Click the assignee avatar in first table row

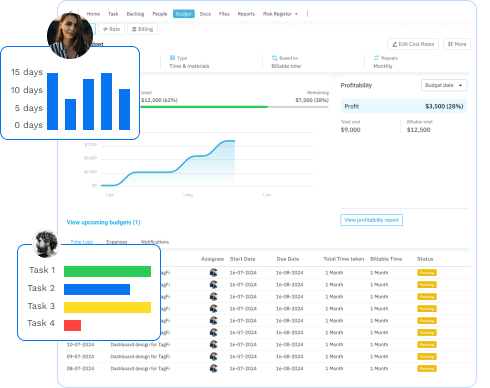click(x=214, y=273)
